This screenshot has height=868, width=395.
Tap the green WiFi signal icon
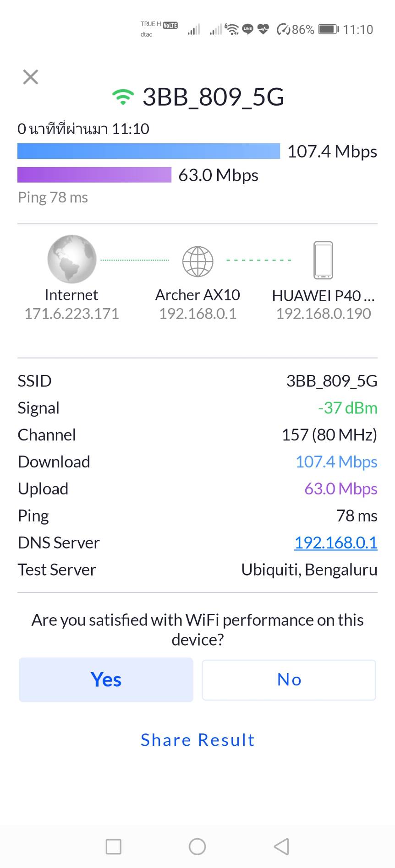click(123, 97)
